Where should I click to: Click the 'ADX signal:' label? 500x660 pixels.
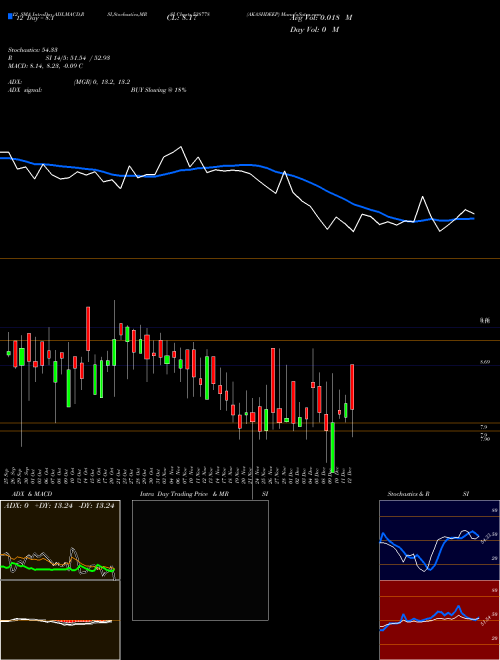pos(25,90)
